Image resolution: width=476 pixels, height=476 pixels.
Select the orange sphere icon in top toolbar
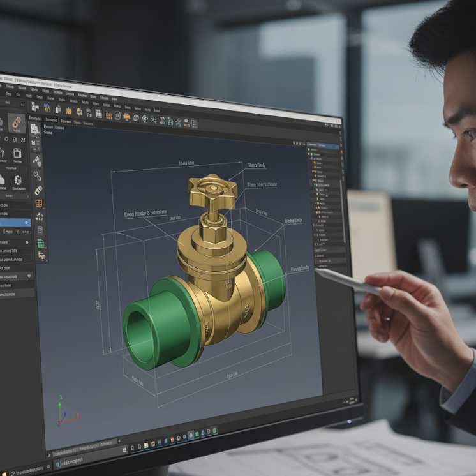(68, 110)
